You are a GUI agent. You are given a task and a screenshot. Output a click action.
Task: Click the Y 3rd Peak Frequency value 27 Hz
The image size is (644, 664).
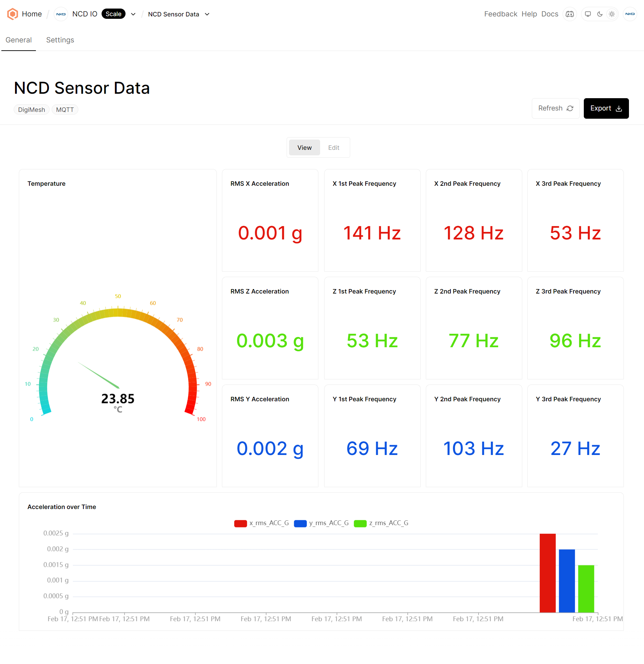576,448
